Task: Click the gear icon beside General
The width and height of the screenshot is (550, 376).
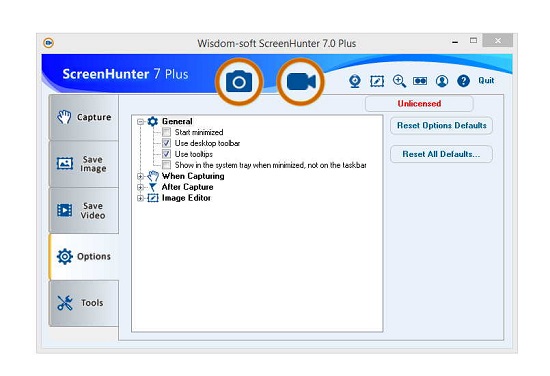Action: [x=153, y=121]
